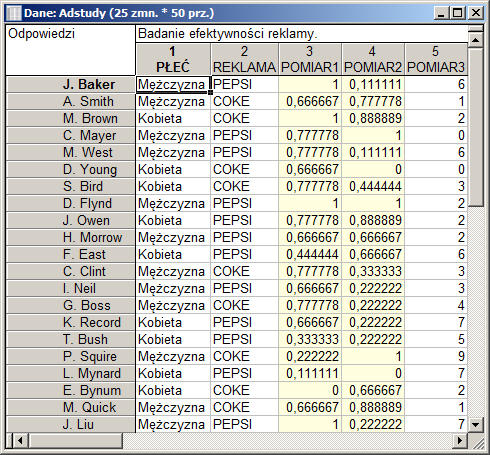Select row header D. Flynd
The image size is (490, 455).
click(70, 204)
